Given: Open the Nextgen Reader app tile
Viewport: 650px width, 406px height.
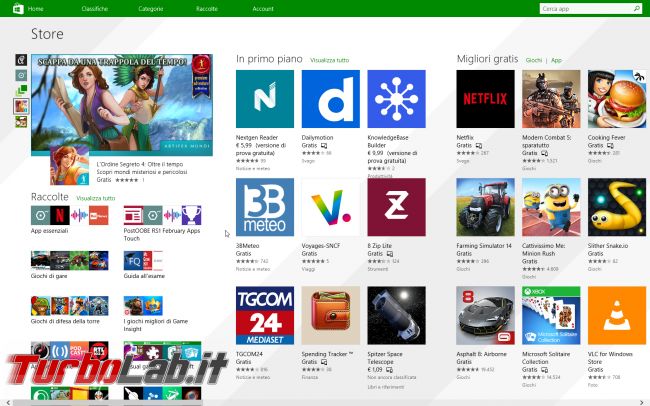Looking at the screenshot, I should [264, 99].
